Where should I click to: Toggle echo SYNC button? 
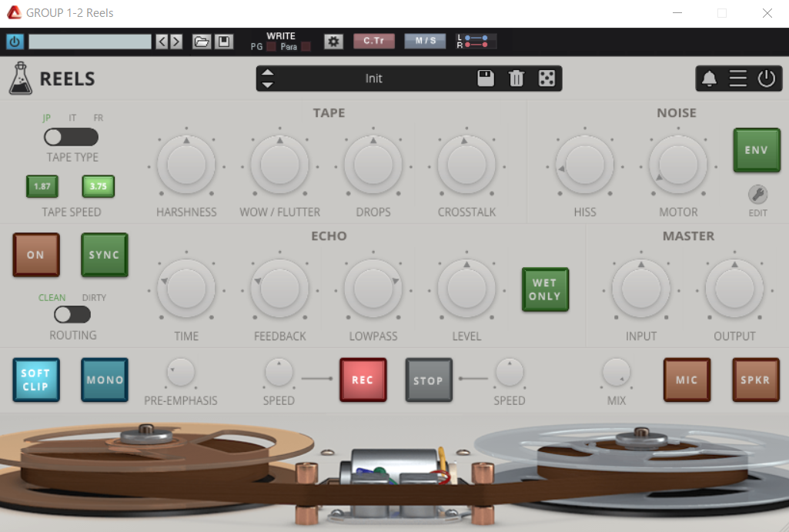pos(105,255)
